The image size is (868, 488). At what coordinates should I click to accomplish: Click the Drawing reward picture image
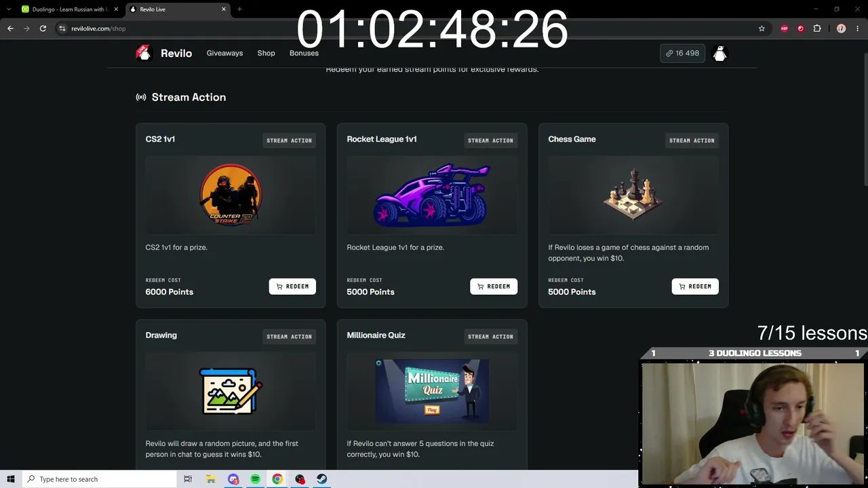click(231, 391)
